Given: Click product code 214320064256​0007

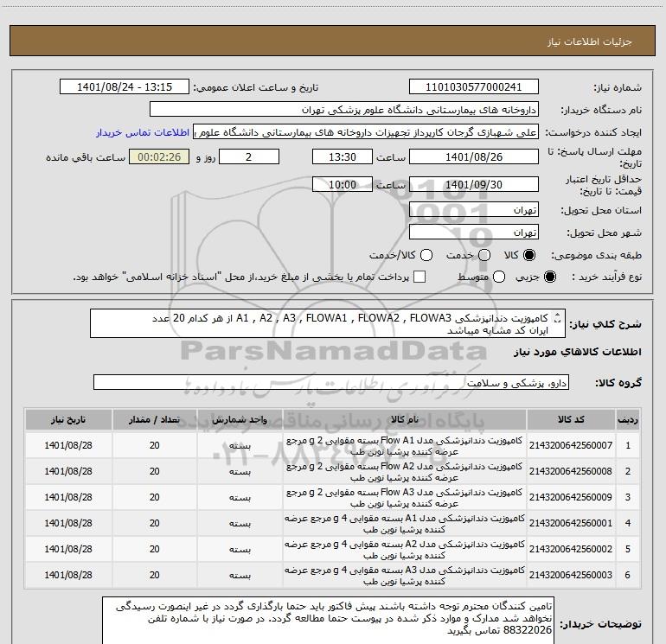Looking at the screenshot, I should coord(571,445).
